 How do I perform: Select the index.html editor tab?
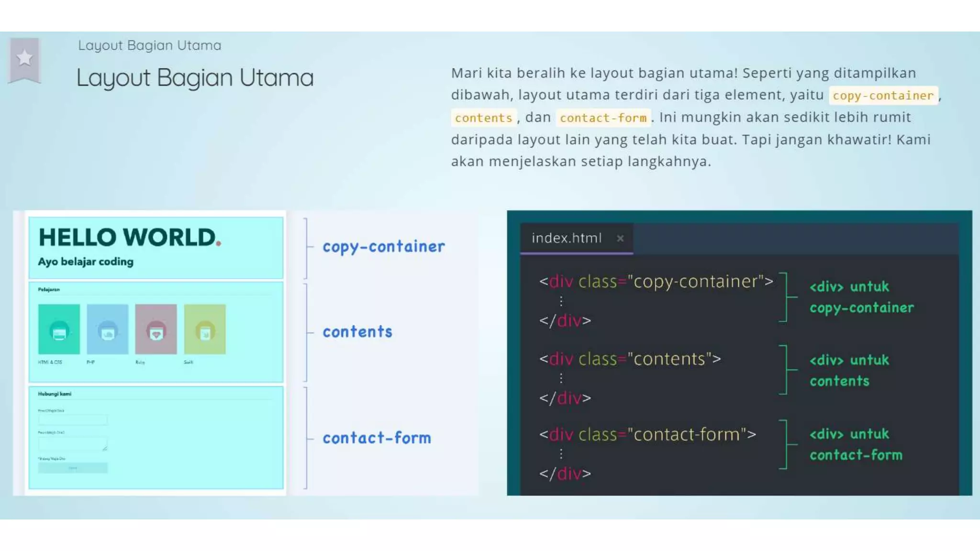click(567, 238)
